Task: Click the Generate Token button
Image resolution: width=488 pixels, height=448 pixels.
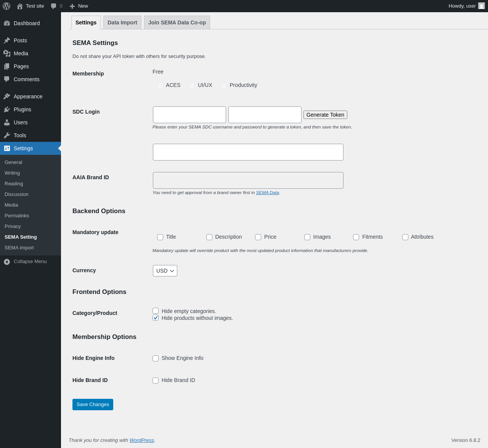Action: [325, 115]
